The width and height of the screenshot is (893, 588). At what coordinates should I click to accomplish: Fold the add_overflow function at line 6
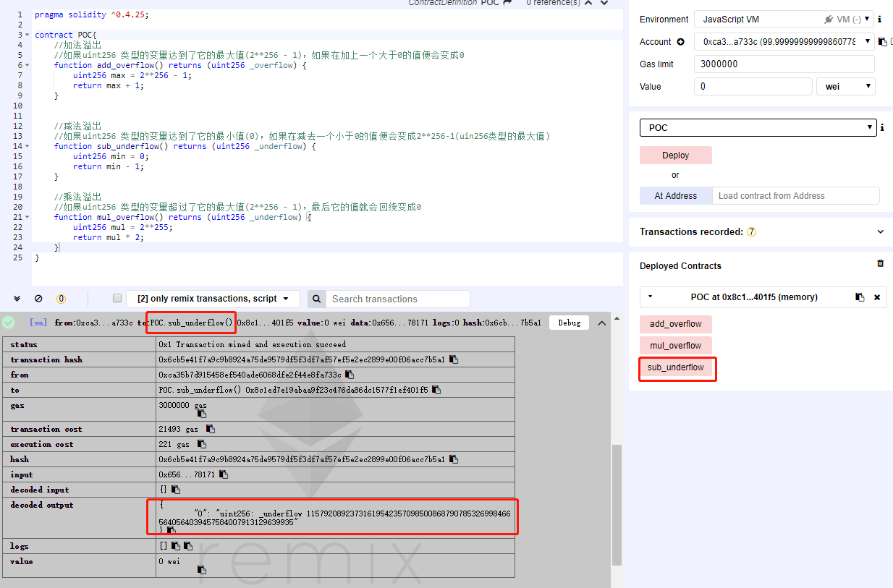(28, 65)
